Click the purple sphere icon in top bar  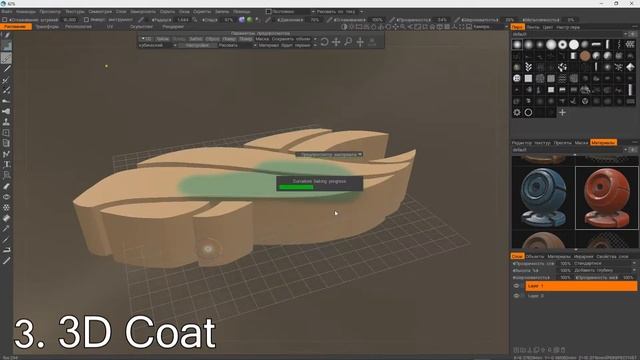click(x=242, y=20)
